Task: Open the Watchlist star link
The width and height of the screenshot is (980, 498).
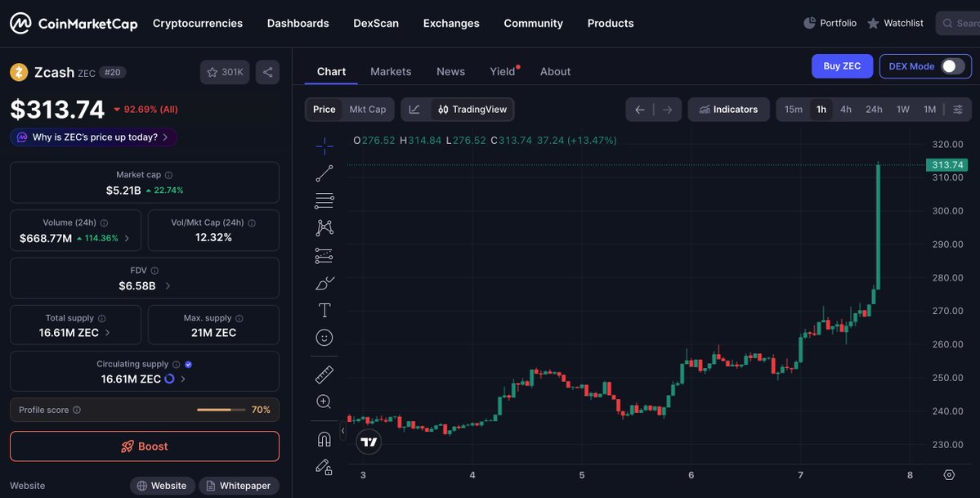Action: 895,23
